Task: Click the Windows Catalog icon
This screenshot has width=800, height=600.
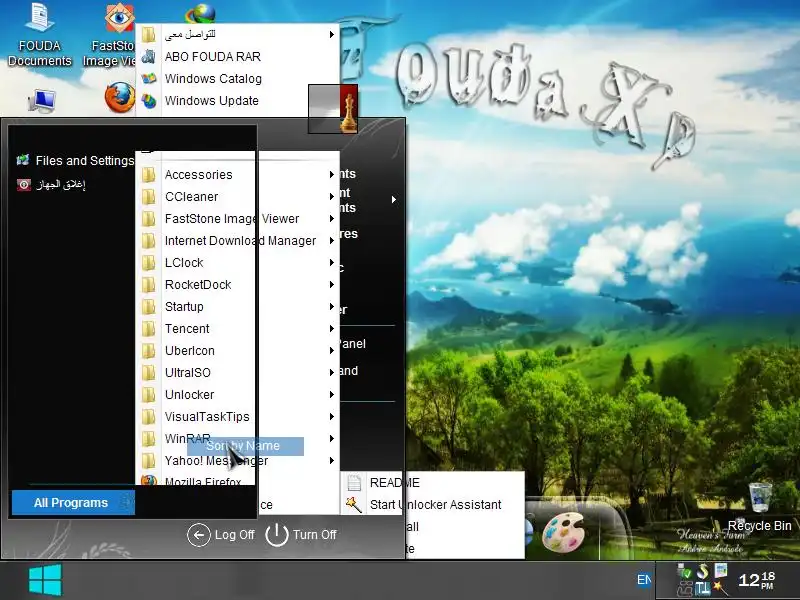Action: click(148, 78)
